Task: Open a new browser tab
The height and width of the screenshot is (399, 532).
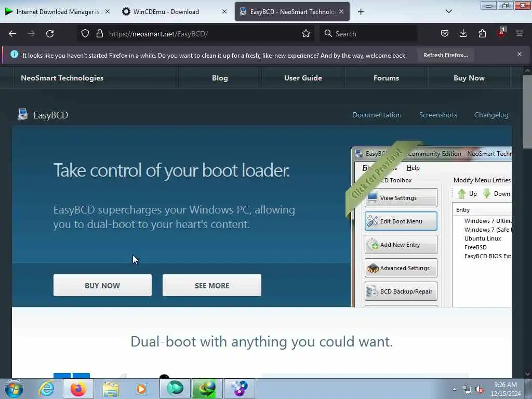Action: [361, 12]
